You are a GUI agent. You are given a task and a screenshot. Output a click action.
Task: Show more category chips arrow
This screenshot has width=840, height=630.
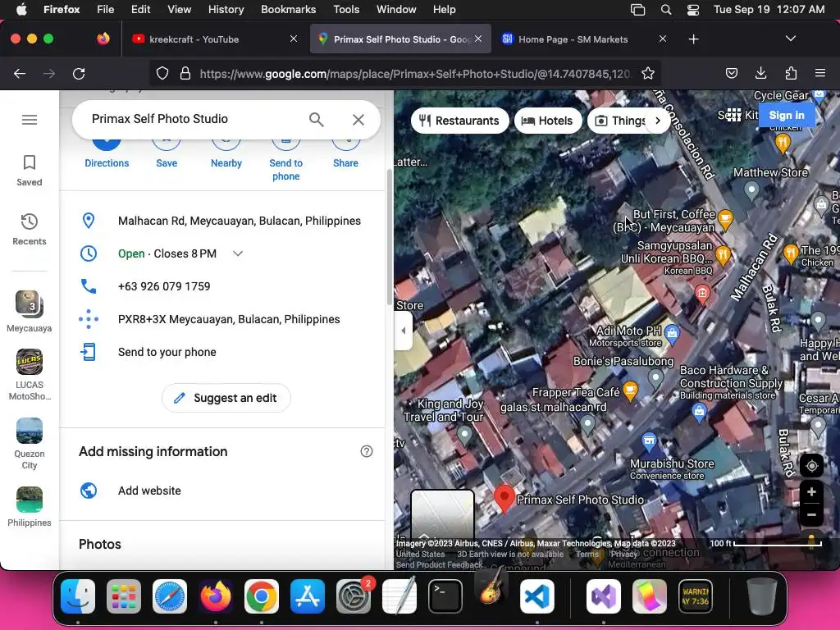658,121
